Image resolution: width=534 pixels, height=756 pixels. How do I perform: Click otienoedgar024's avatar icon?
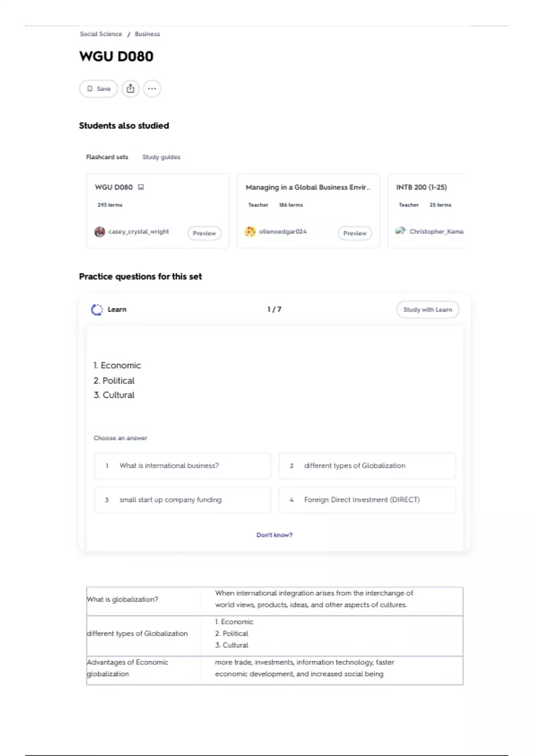251,232
